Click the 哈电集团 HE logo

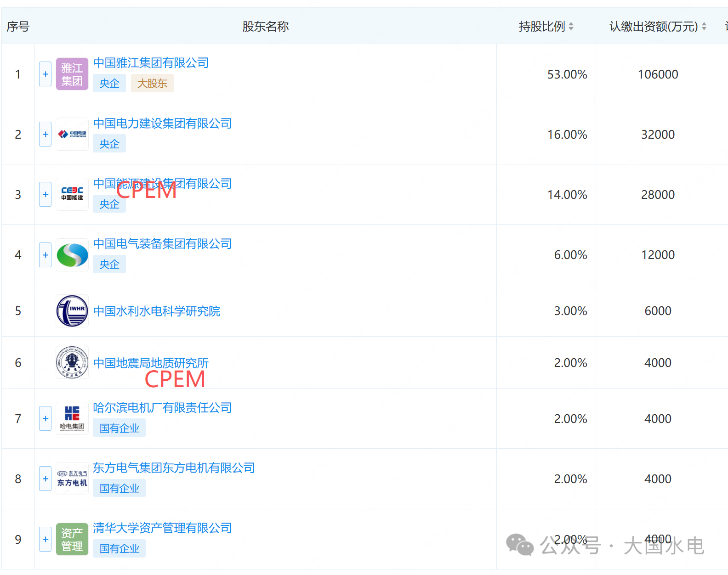[x=72, y=418]
